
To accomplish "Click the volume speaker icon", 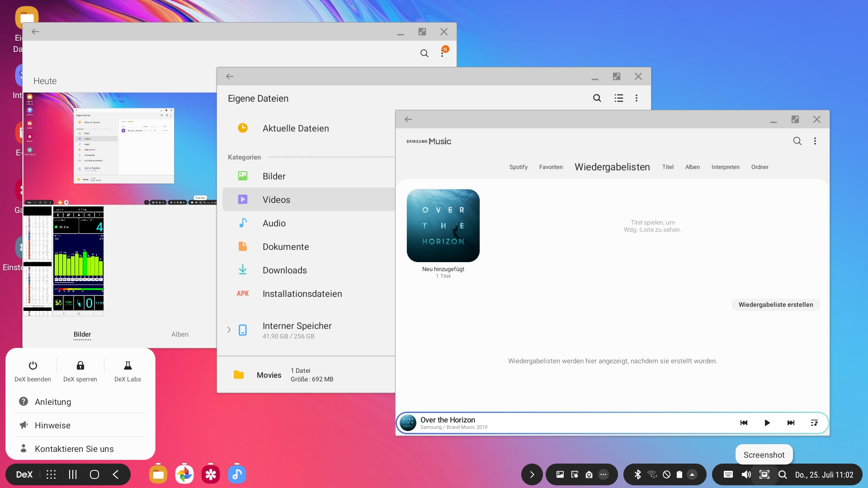I will (x=746, y=474).
